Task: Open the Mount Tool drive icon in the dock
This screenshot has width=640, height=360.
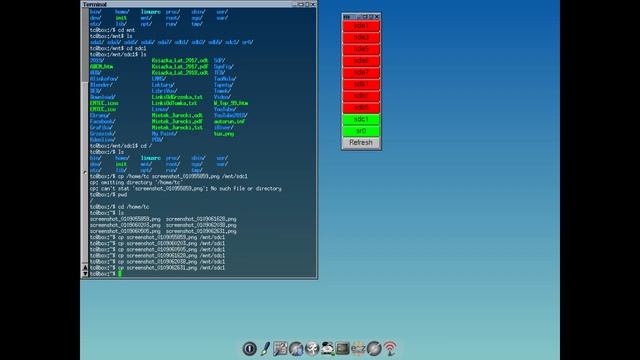Action: (x=327, y=349)
